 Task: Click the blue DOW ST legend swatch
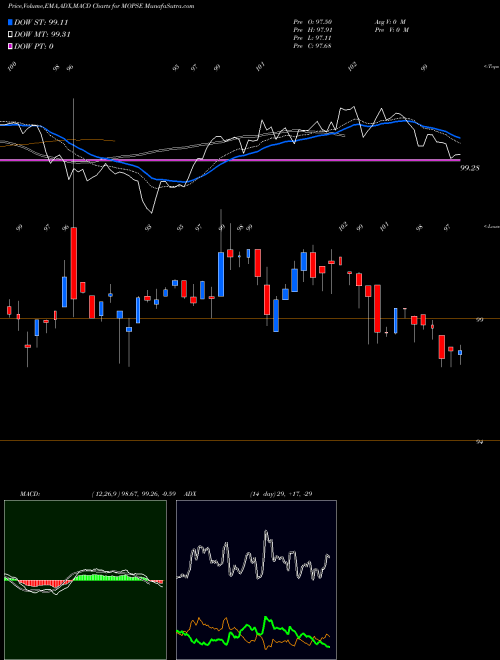tap(10, 22)
